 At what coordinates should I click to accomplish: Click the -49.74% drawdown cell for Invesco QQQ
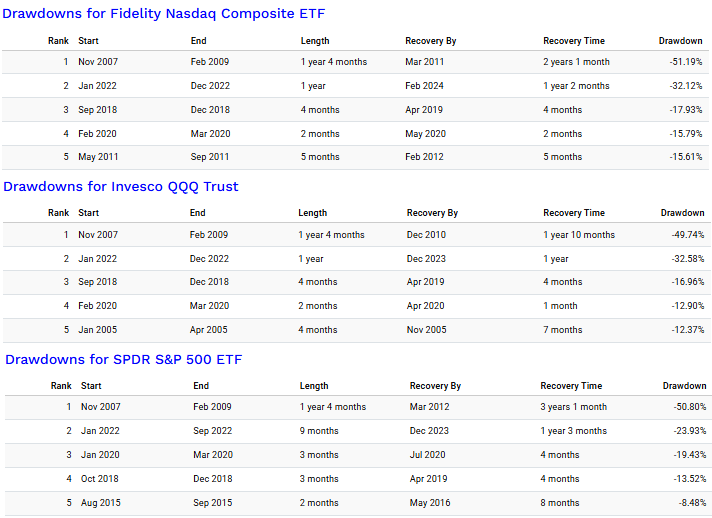point(683,235)
